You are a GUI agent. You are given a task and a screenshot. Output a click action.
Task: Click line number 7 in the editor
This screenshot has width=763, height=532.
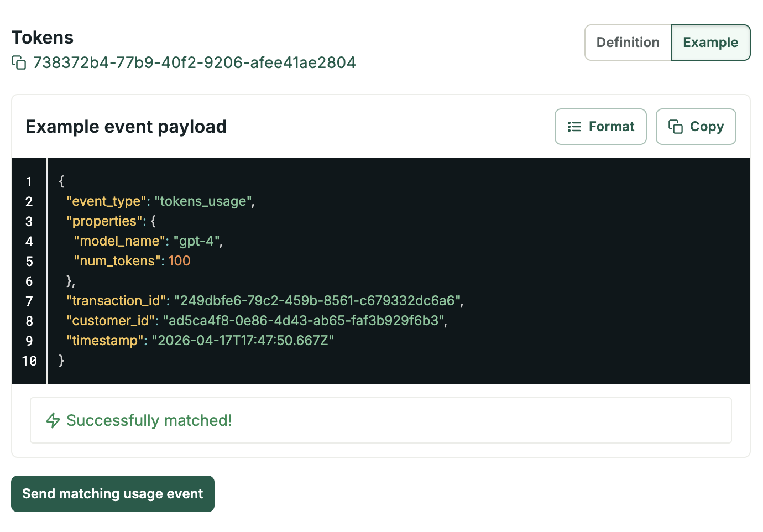pos(29,301)
